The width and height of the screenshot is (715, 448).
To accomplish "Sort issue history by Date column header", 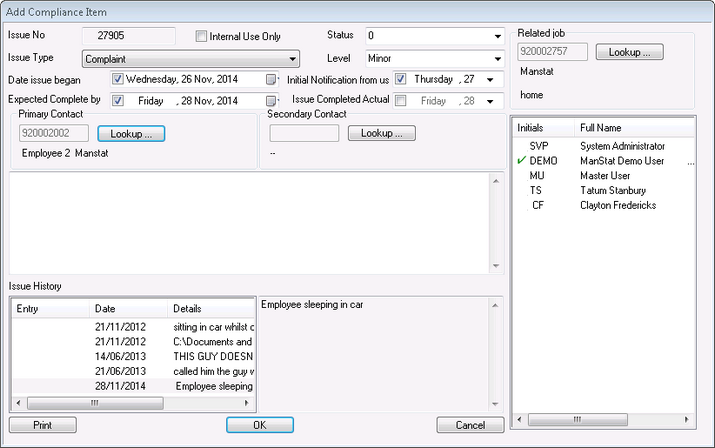I will [x=128, y=309].
